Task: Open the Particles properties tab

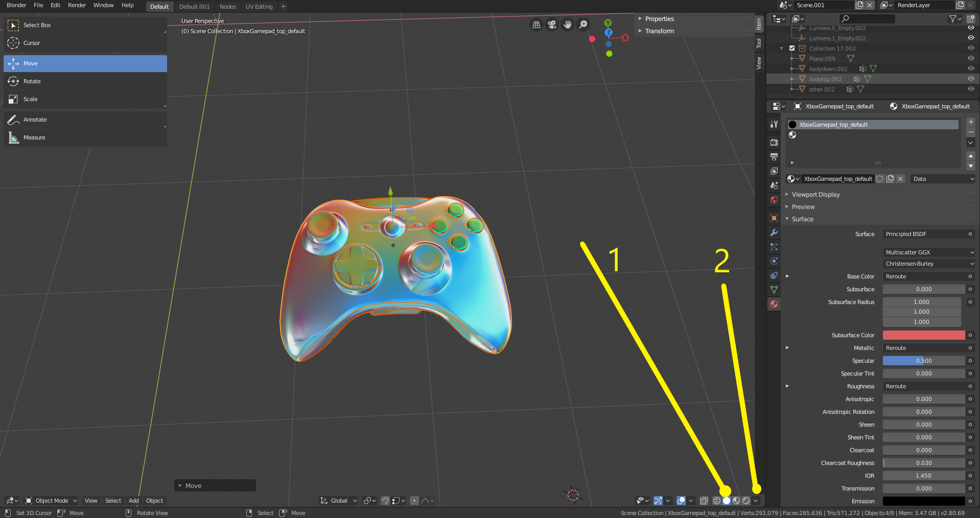Action: [774, 247]
